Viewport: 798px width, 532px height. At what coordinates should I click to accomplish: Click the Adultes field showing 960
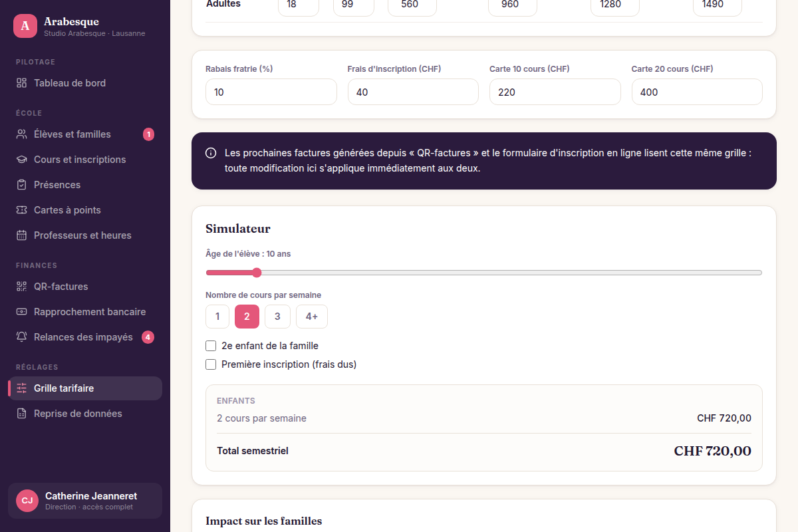(513, 7)
